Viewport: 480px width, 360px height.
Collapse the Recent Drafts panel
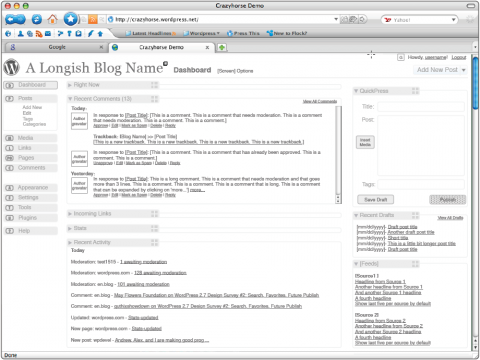[x=356, y=216]
